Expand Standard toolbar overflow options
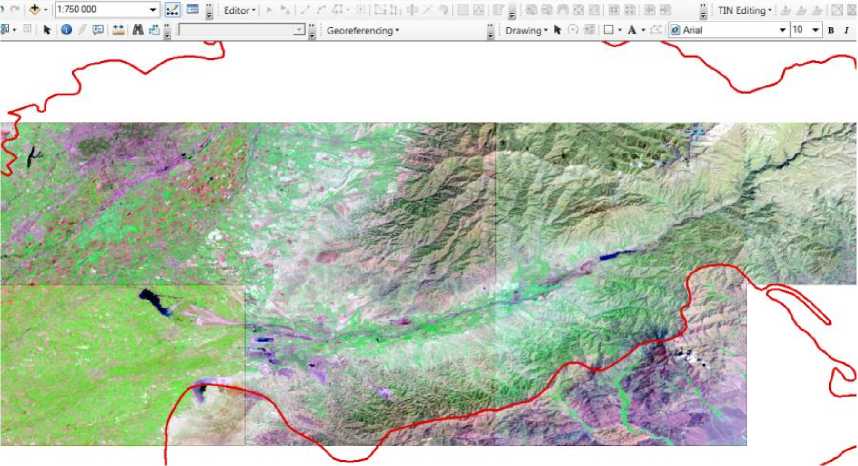 point(209,11)
